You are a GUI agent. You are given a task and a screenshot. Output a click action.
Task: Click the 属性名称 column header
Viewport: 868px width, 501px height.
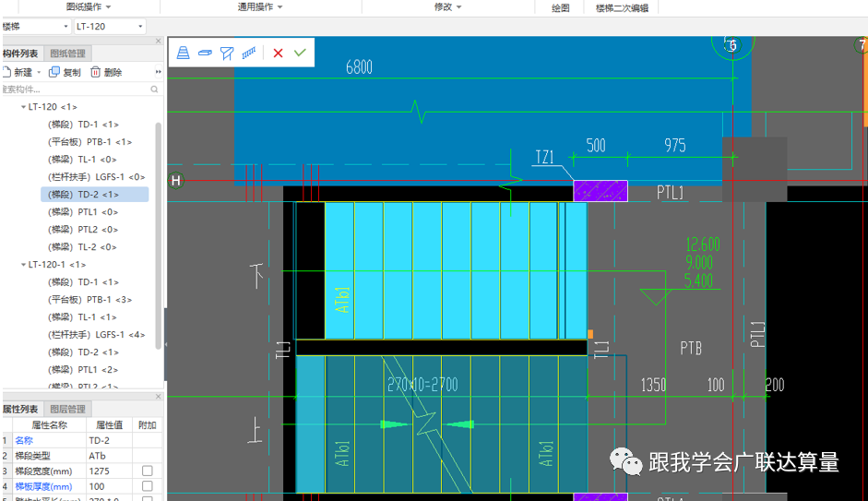[x=49, y=425]
